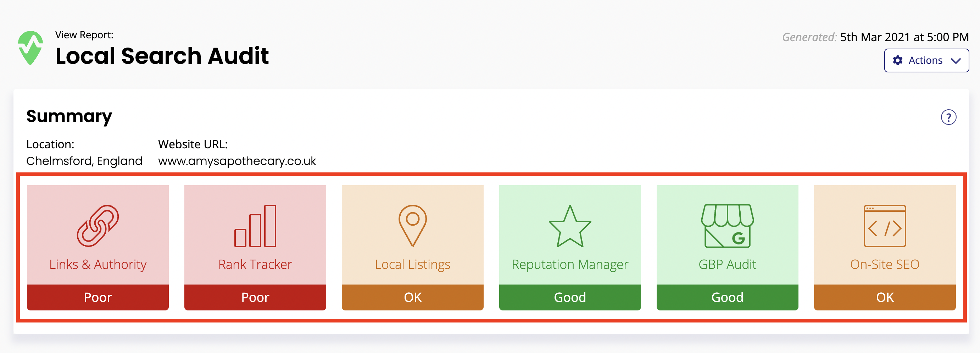Open the Summary help question mark icon
This screenshot has height=353, width=980.
click(948, 117)
